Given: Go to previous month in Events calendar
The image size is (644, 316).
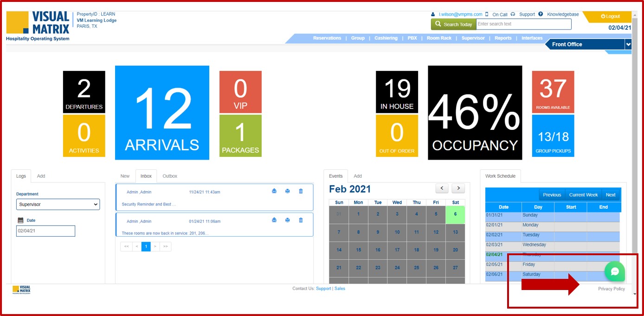Looking at the screenshot, I should pos(442,188).
